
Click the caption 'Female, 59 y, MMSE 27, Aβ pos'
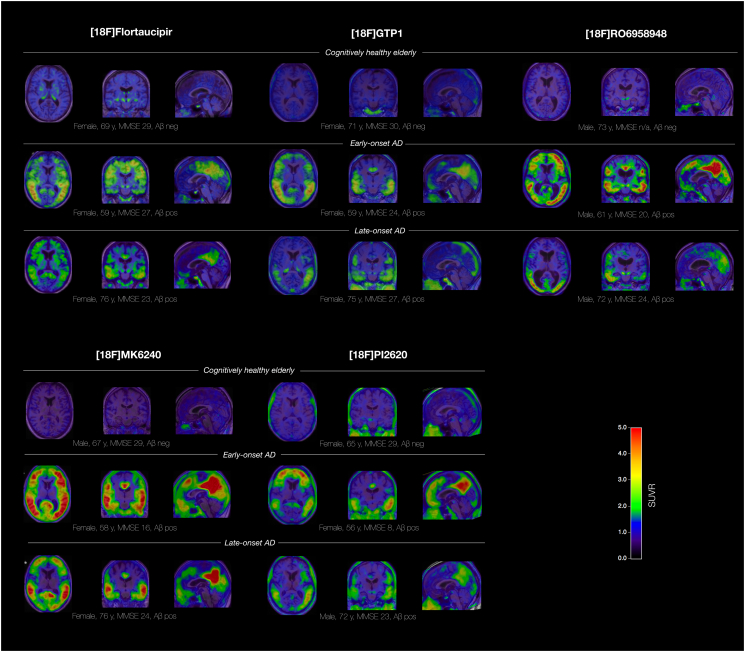coord(125,213)
